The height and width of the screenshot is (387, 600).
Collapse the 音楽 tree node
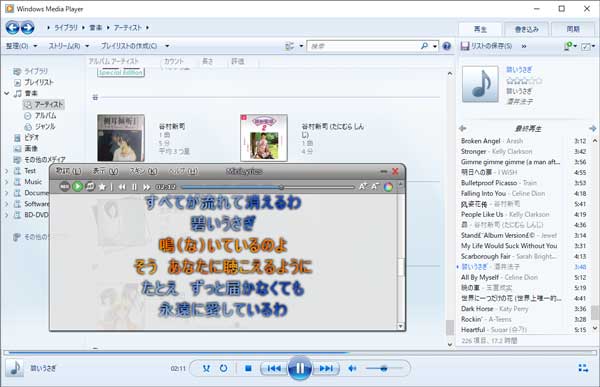click(7, 93)
